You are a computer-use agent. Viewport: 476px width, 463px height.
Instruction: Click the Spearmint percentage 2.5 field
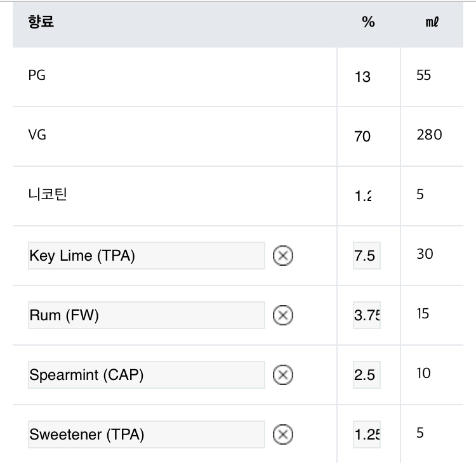pyautogui.click(x=366, y=375)
